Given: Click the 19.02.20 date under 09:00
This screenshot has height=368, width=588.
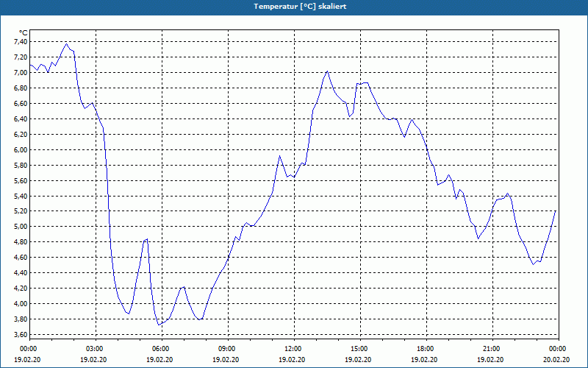Looking at the screenshot, I should pos(226,359).
